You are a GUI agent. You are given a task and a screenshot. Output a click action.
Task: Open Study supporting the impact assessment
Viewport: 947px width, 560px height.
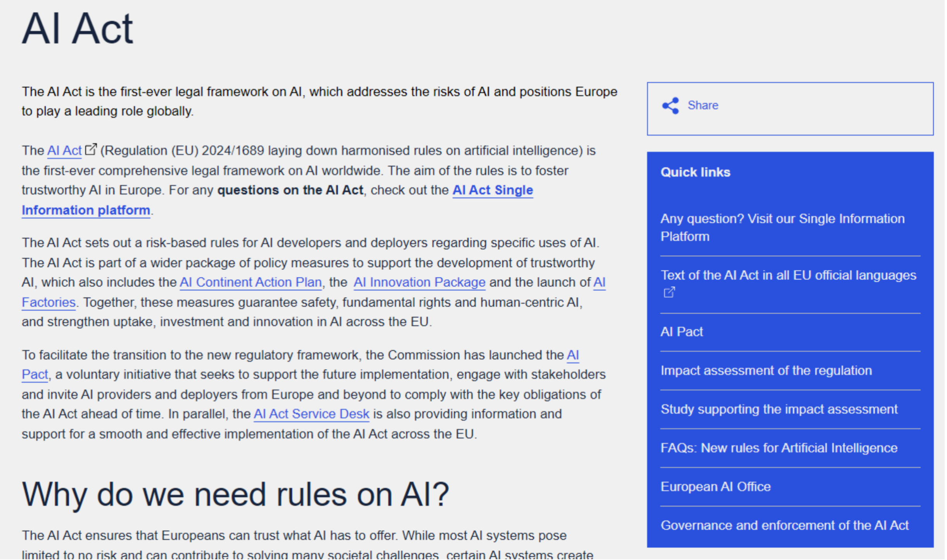point(779,409)
